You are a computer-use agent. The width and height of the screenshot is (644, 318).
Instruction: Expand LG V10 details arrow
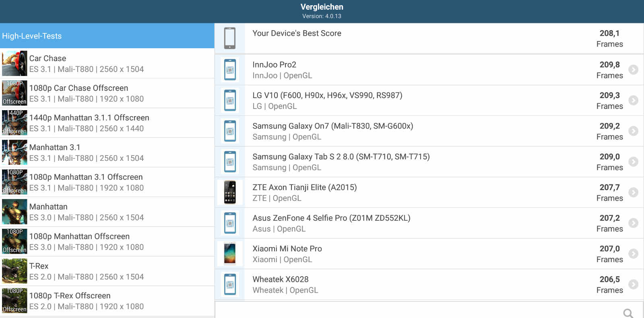[x=634, y=100]
